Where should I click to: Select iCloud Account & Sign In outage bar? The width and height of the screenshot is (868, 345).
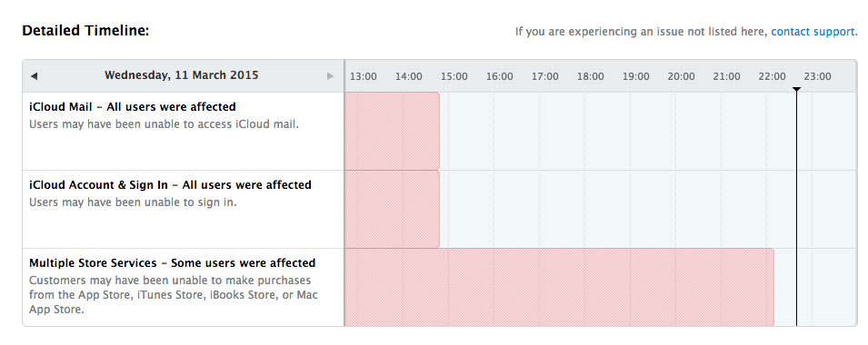point(392,210)
